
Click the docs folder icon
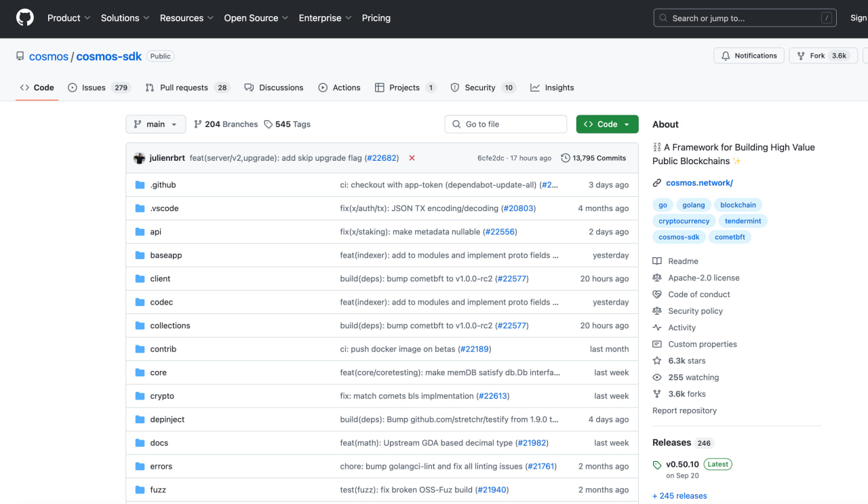140,443
